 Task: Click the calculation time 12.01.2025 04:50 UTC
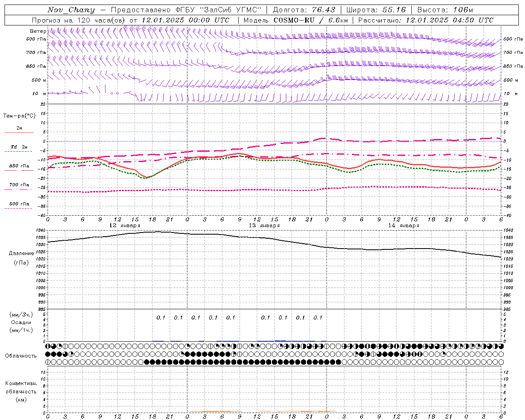(x=450, y=20)
